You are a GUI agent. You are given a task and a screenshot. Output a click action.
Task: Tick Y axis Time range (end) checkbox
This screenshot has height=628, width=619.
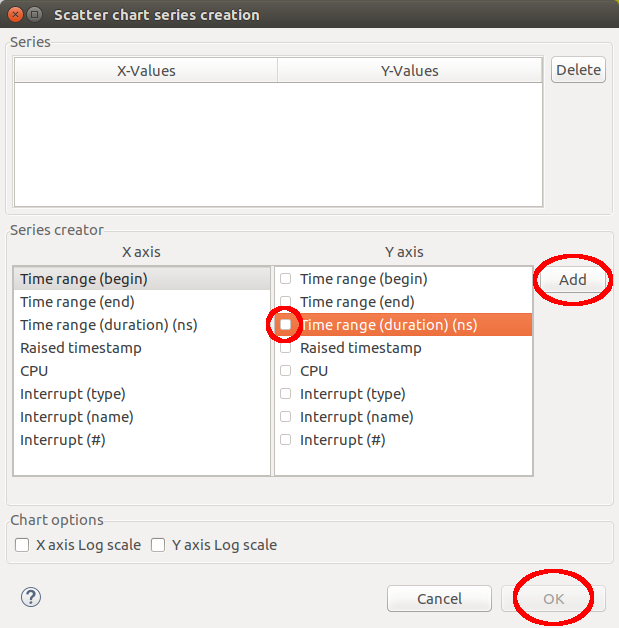pos(286,302)
